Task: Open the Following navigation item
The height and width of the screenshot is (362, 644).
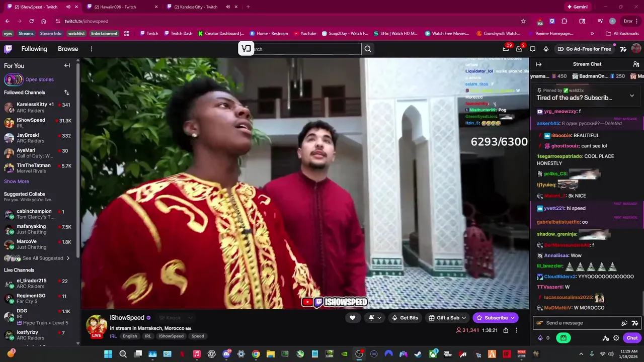Action: (x=34, y=49)
